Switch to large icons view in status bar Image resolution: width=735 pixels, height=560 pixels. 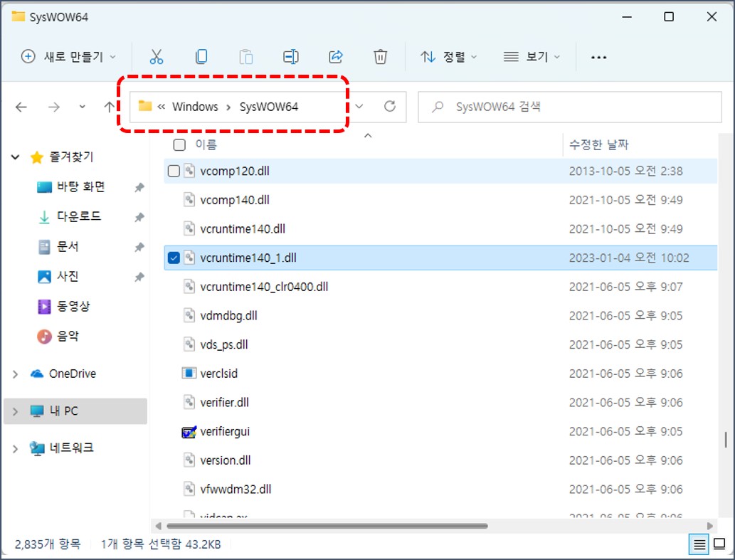tap(719, 544)
